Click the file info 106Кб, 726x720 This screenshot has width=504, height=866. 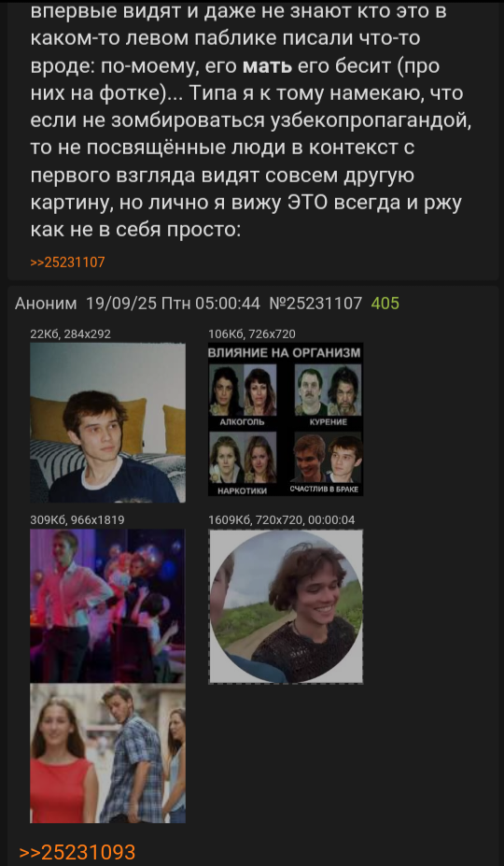(x=252, y=334)
